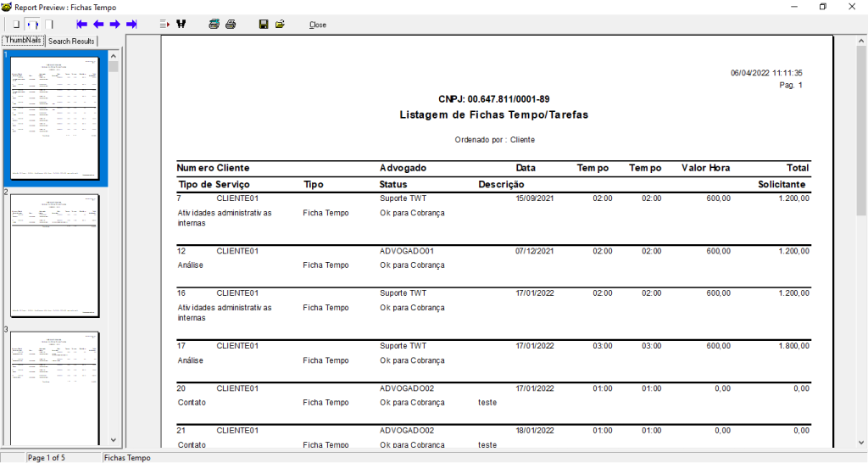Click the 'Tipo de Serviço' header
This screenshot has height=463, width=868.
click(214, 184)
